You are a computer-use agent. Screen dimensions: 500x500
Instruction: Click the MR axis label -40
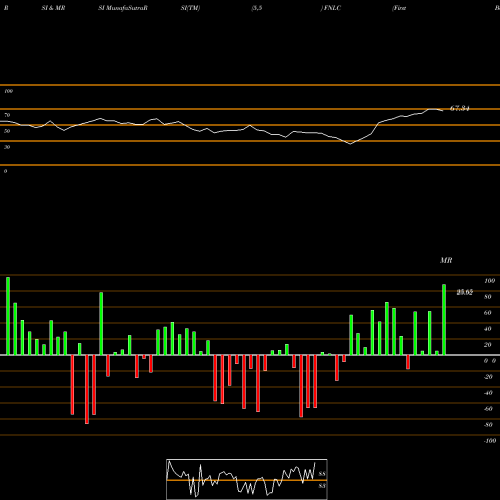(x=488, y=393)
